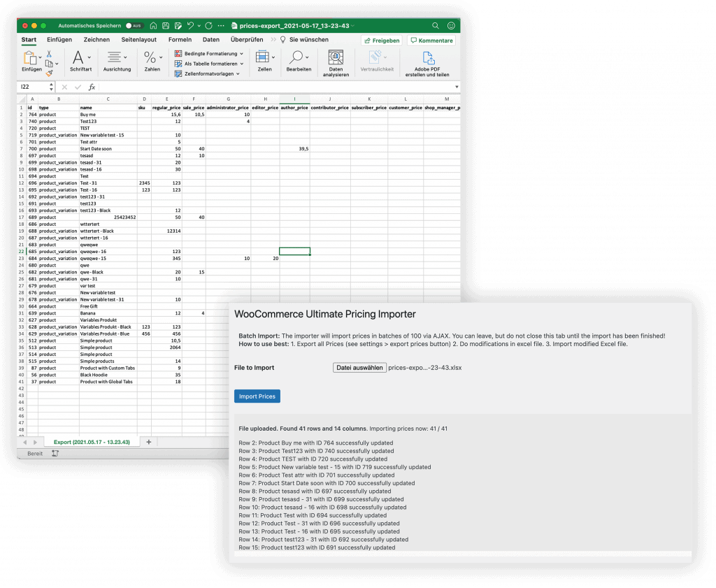The height and width of the screenshot is (588, 716).
Task: Click the scissors Cut icon
Action: [49, 54]
